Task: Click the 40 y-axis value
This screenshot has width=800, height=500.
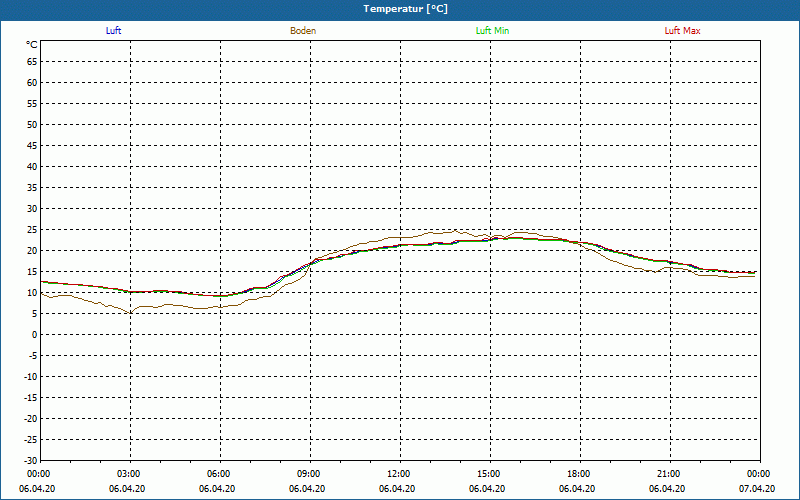Action: 32,167
